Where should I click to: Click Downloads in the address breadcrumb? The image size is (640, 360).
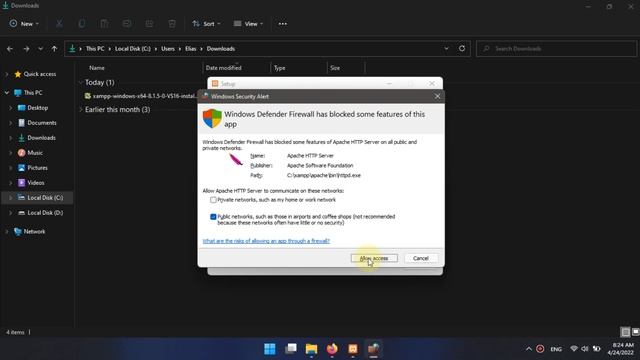[x=221, y=49]
